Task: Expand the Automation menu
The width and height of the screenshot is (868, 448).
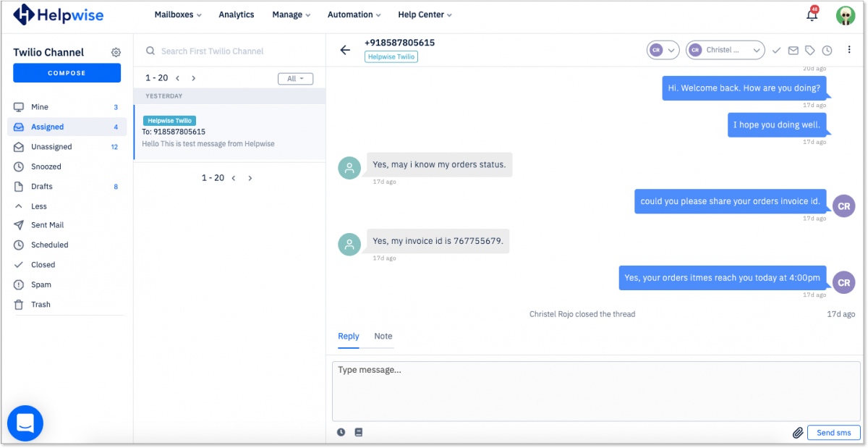Action: (x=354, y=14)
